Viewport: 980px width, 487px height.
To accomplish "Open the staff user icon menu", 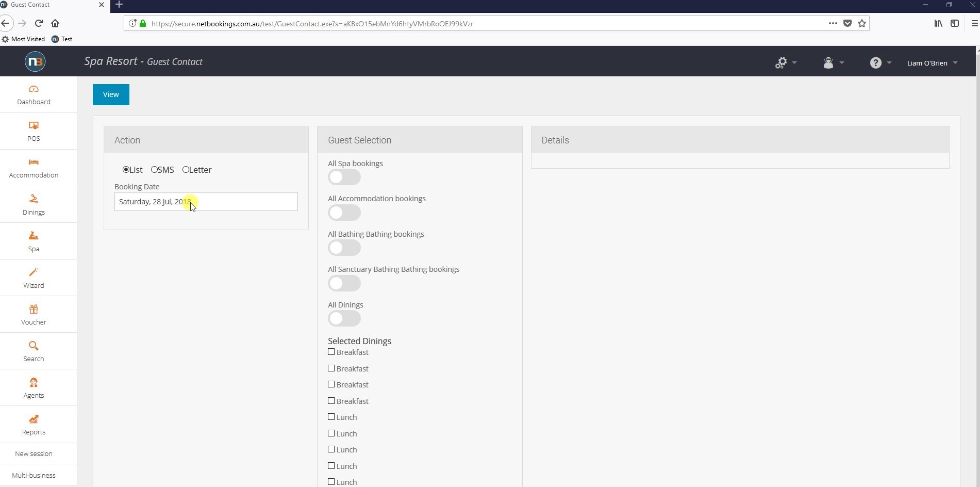I will (828, 63).
